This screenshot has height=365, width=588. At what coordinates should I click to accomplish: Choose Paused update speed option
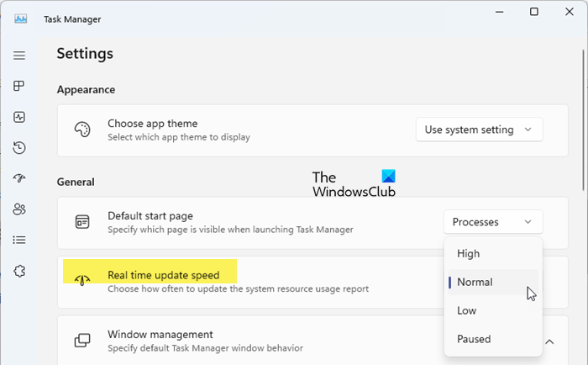pos(474,339)
